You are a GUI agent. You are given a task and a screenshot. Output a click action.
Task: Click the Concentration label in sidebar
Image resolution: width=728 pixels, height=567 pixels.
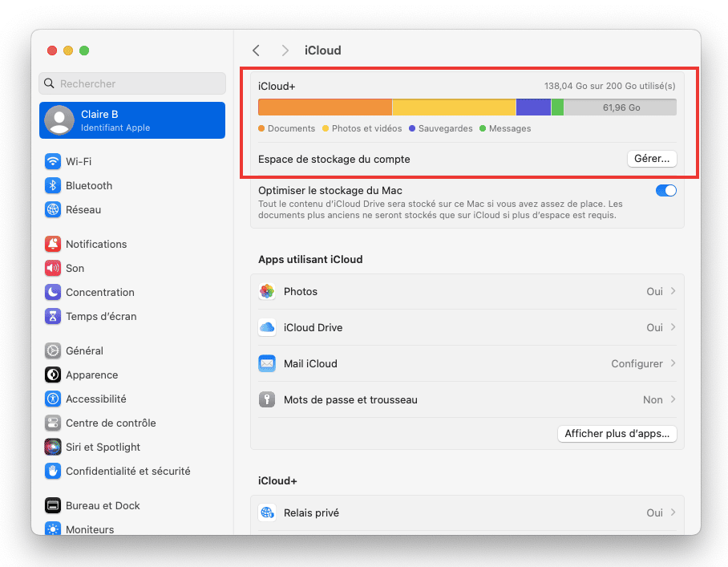click(100, 293)
